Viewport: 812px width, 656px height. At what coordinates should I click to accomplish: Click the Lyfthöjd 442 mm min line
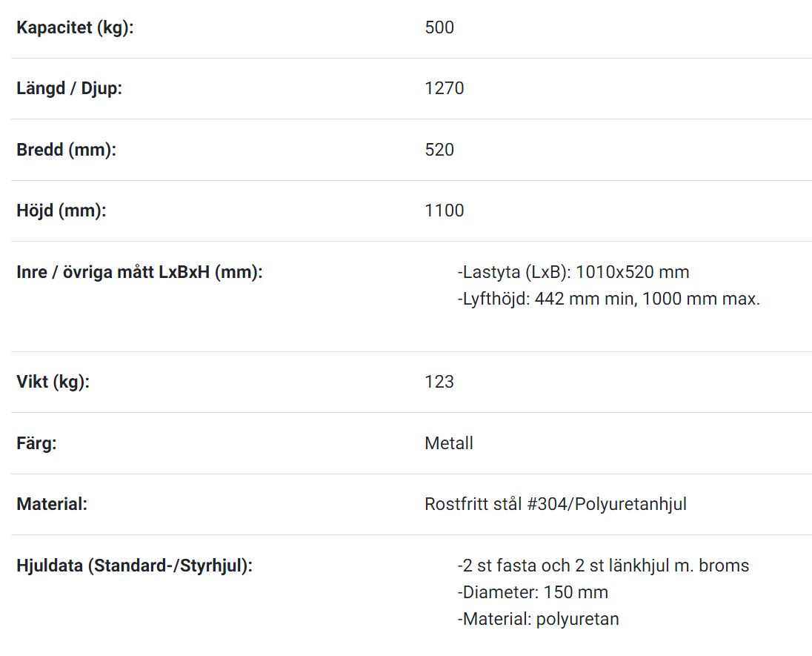[608, 299]
